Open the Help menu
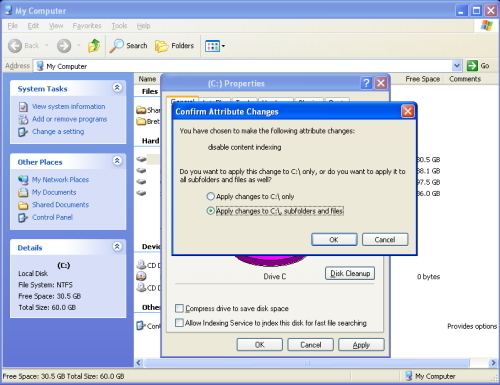The width and height of the screenshot is (500, 385). [143, 26]
